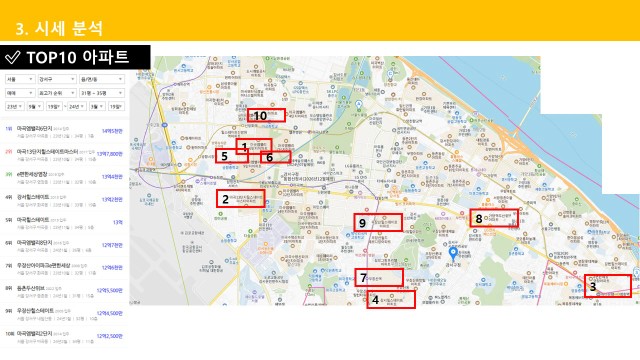Open the 24년 end year dropdown
This screenshot has height=360, width=640.
[76, 107]
